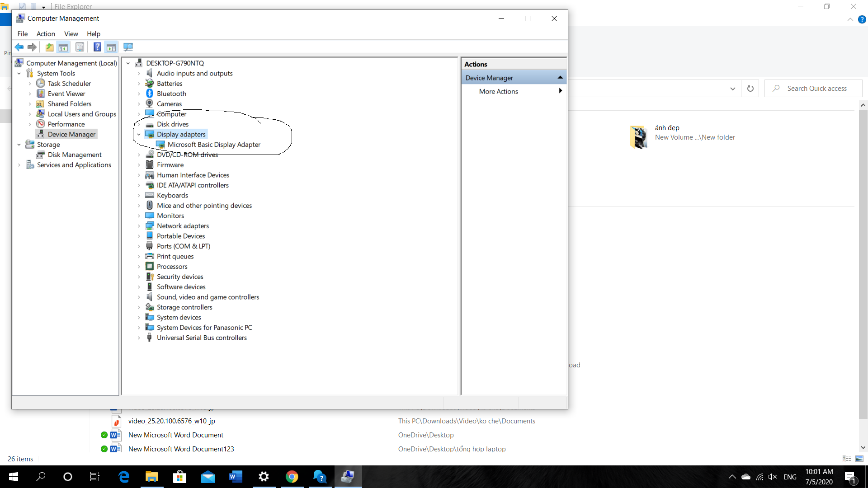Select the Cameras device category
The width and height of the screenshot is (868, 488).
click(x=169, y=104)
